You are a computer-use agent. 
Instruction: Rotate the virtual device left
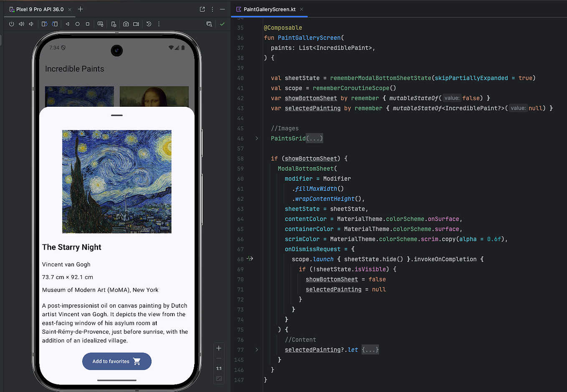point(44,24)
